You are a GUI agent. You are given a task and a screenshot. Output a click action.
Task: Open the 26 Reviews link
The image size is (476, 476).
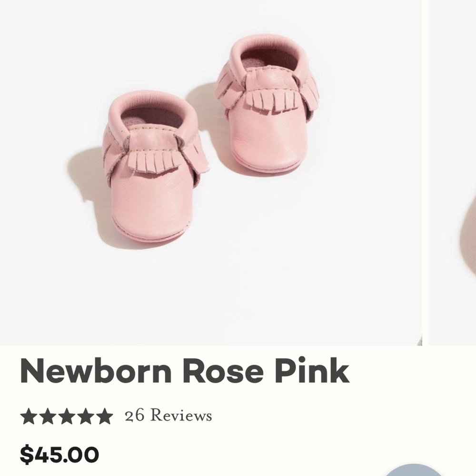click(x=169, y=416)
